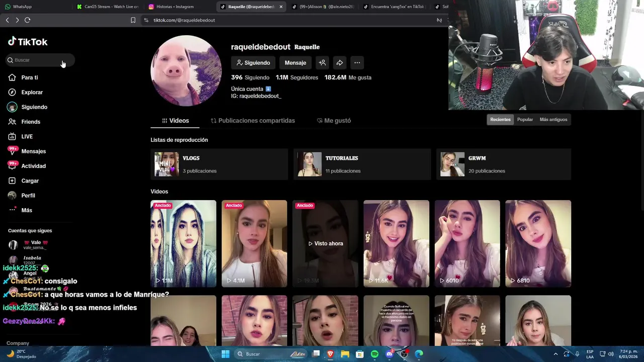Click the tiktok.com address bar

[292, 20]
